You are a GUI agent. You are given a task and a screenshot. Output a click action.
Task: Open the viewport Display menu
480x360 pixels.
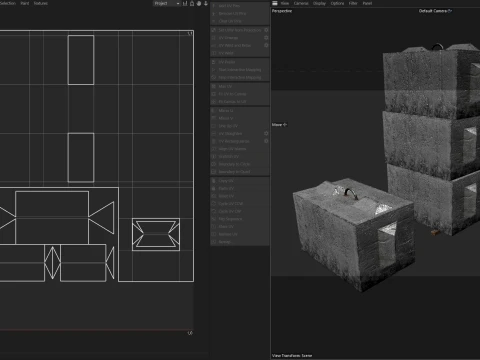[x=319, y=3]
